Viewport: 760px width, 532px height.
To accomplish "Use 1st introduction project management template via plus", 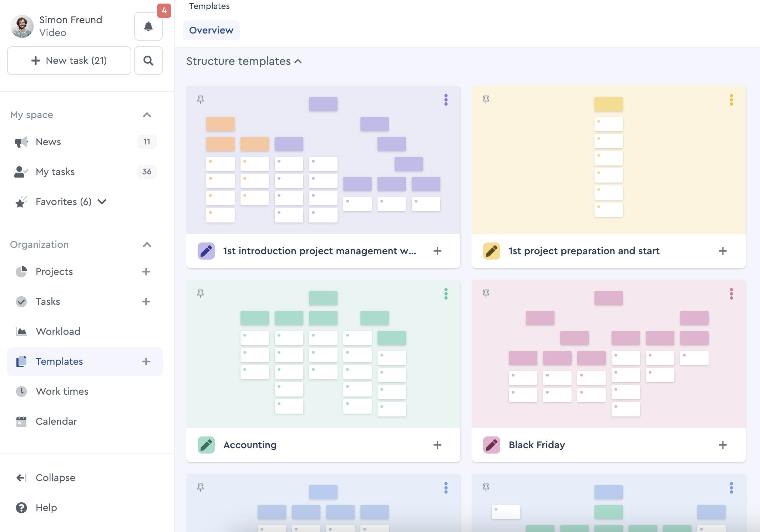I will (x=437, y=251).
